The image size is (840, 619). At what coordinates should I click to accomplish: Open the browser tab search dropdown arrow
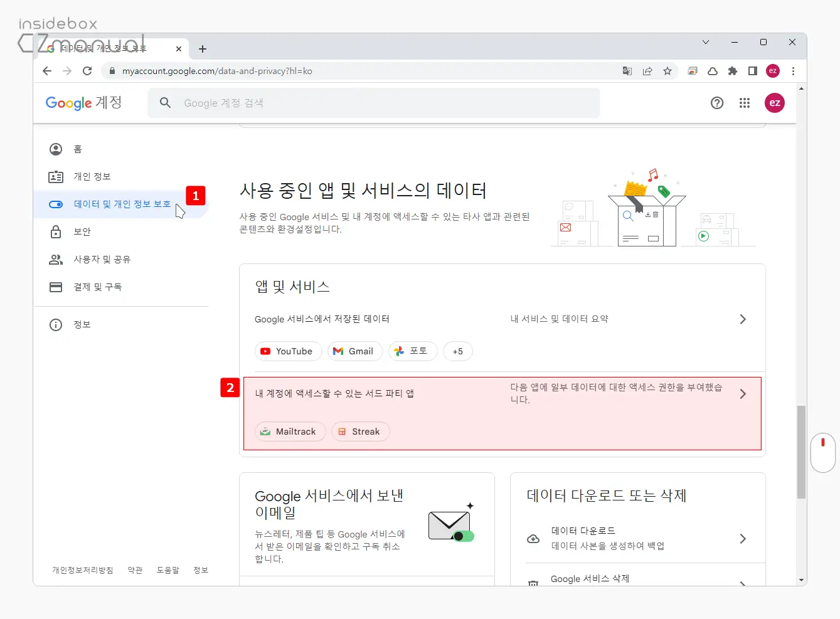tap(706, 42)
